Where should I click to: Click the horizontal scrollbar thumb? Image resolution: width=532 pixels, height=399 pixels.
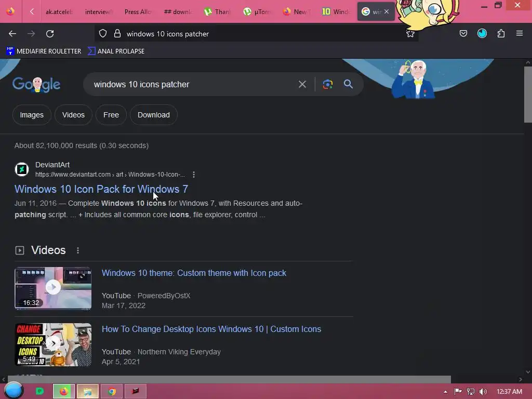tap(229, 379)
